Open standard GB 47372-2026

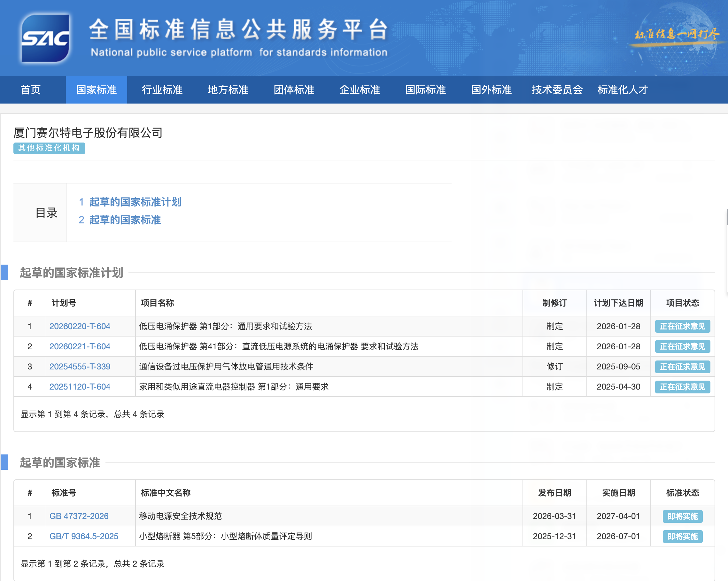(79, 516)
